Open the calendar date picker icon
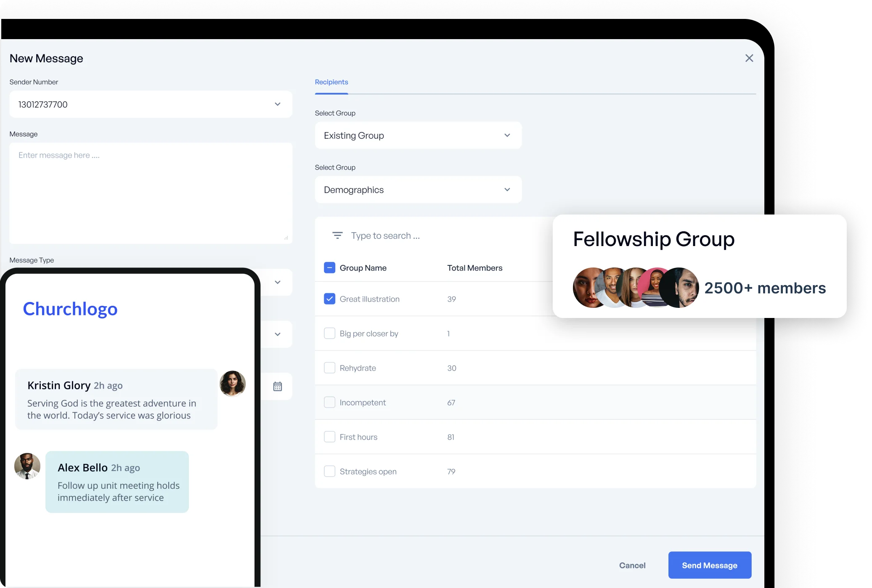872x588 pixels. [x=278, y=387]
